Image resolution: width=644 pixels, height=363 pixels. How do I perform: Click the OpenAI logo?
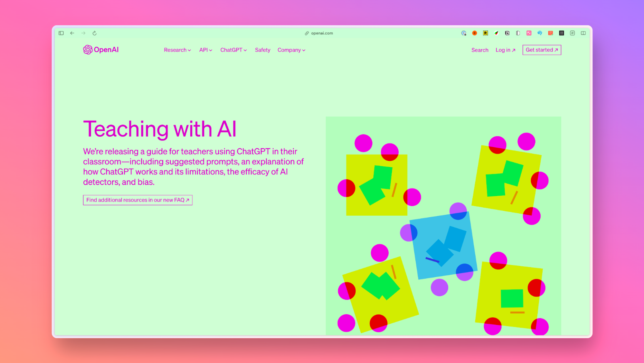point(101,50)
